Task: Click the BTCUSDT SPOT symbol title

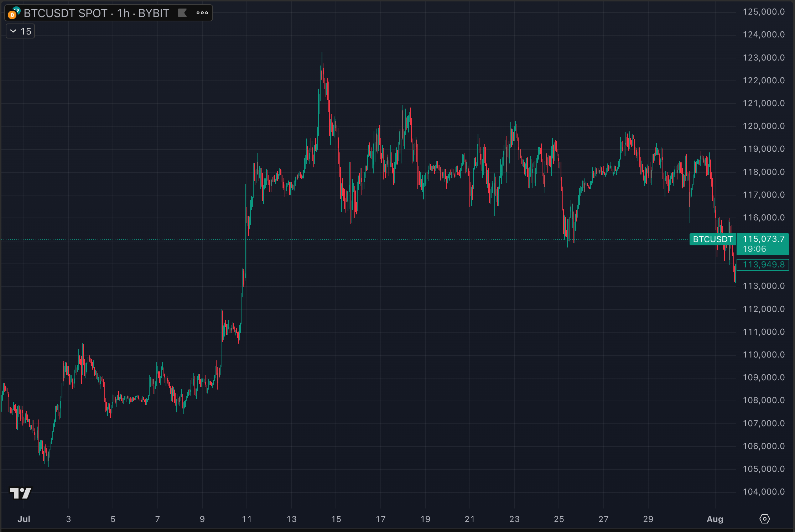Action: 65,13
